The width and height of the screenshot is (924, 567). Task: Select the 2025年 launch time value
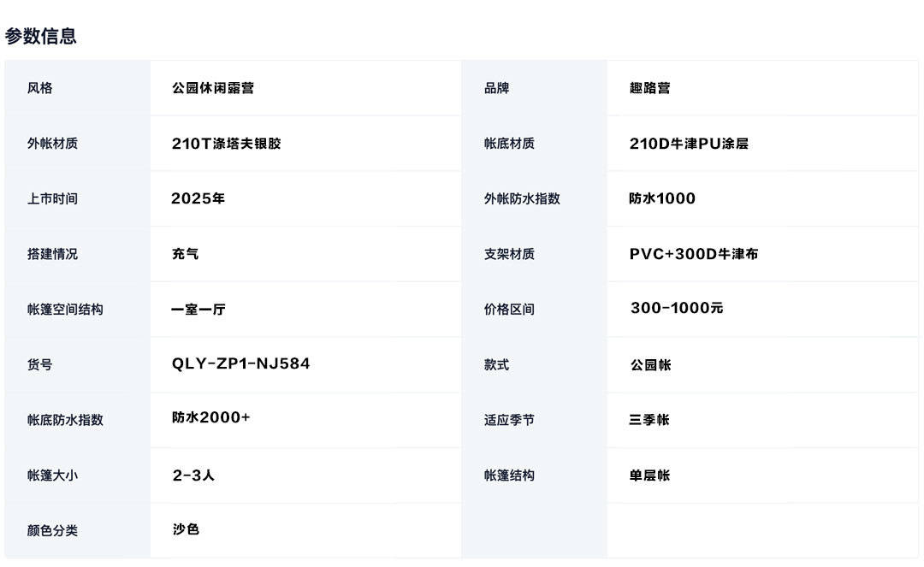click(x=198, y=198)
